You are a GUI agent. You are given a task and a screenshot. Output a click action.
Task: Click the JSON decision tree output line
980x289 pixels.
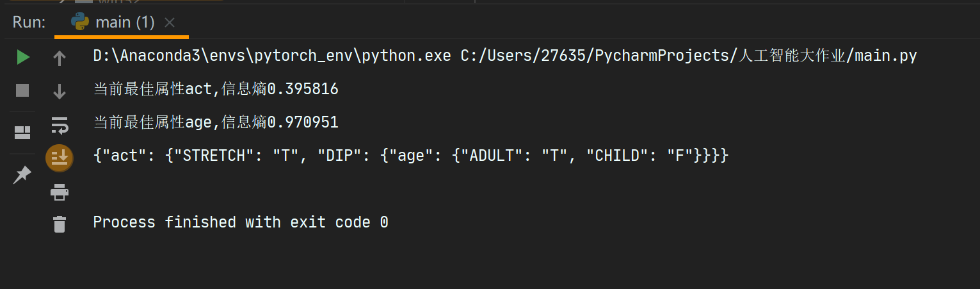pyautogui.click(x=410, y=156)
